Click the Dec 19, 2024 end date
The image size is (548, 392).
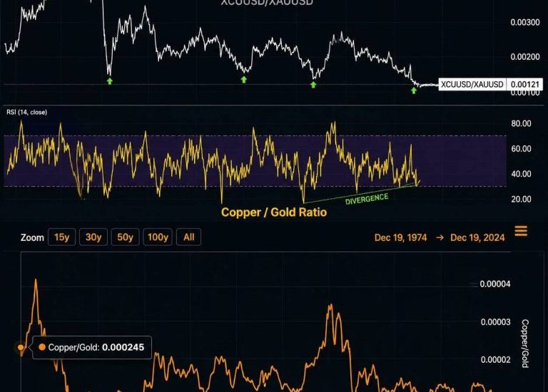(477, 238)
